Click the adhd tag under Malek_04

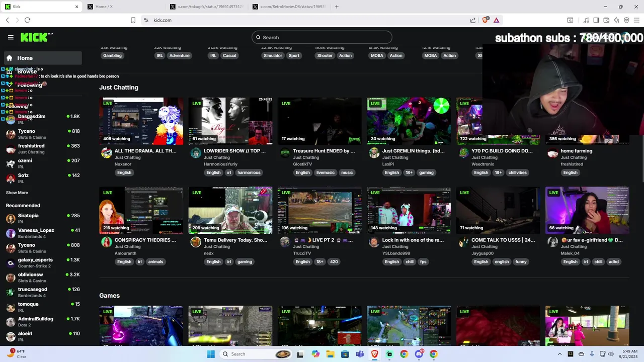tap(614, 261)
